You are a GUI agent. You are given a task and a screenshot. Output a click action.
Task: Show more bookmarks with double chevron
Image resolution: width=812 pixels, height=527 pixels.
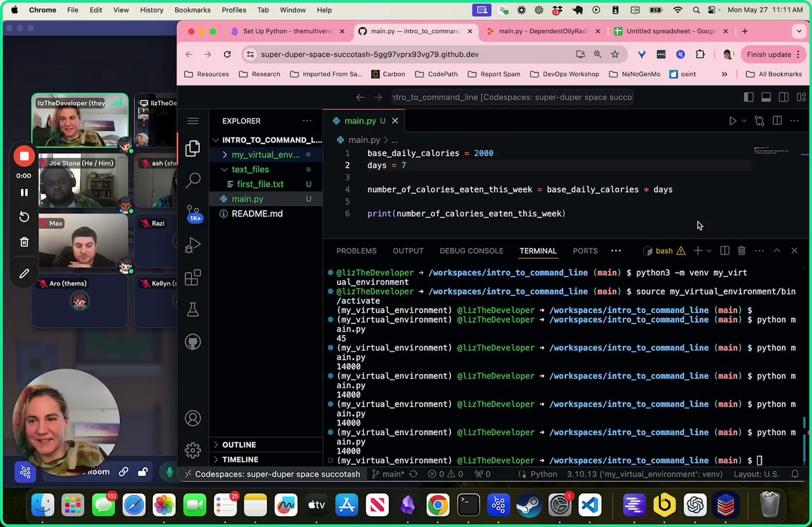pos(724,74)
